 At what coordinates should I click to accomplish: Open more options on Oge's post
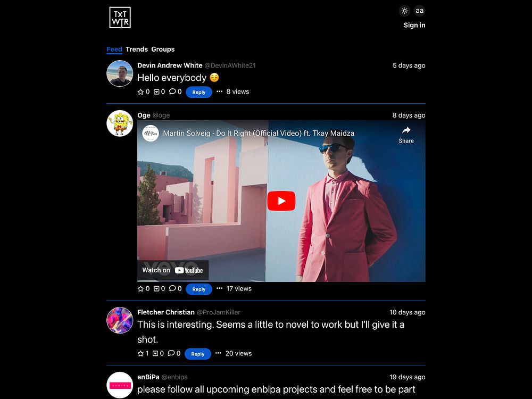220,288
